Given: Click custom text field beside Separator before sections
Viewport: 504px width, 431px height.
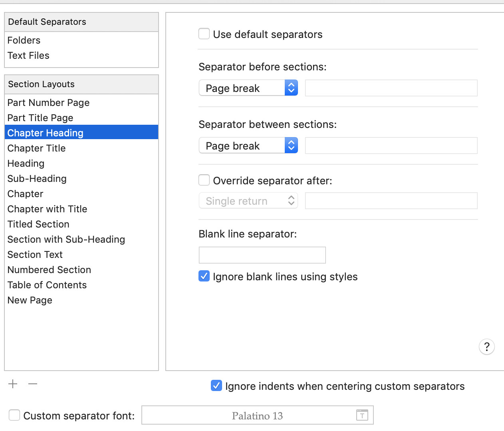Looking at the screenshot, I should point(391,88).
